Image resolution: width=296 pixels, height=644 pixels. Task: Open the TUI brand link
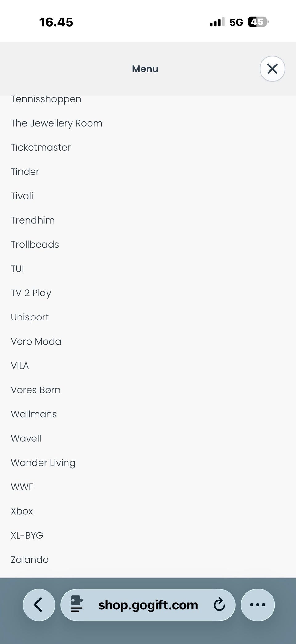coord(17,269)
